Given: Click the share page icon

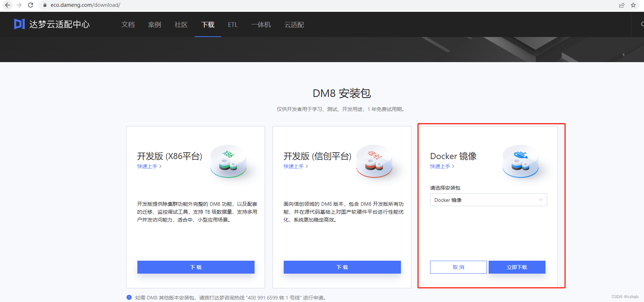Looking at the screenshot, I should coord(622,5).
